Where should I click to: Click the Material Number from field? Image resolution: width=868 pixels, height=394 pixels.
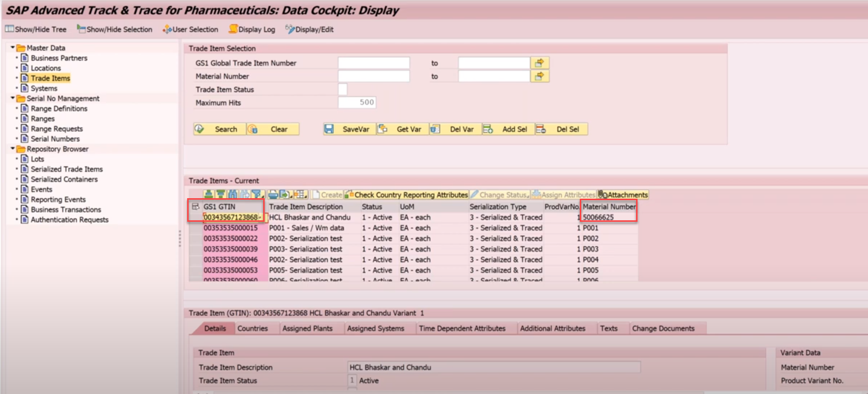tap(374, 76)
